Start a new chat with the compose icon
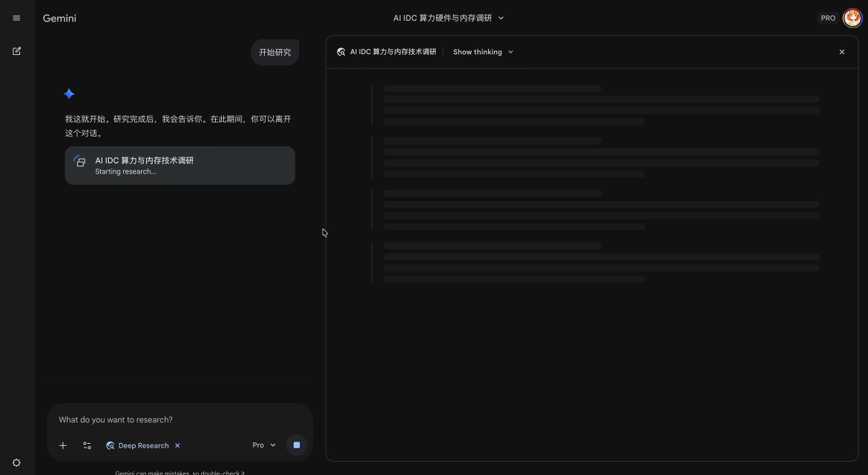 click(x=16, y=51)
